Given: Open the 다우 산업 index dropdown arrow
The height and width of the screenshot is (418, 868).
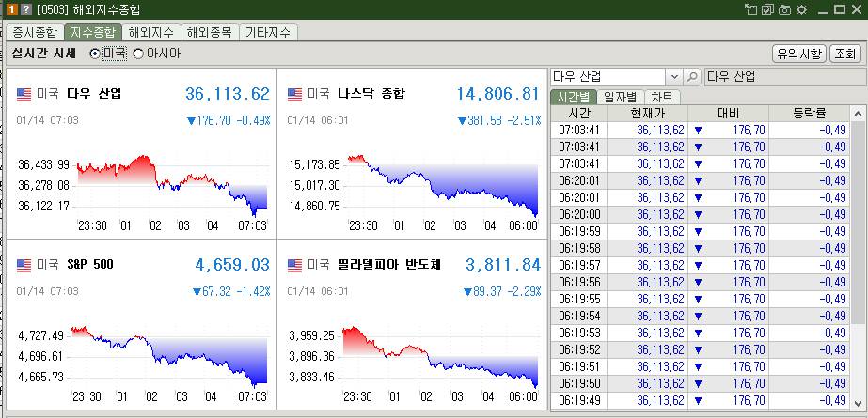Looking at the screenshot, I should [673, 76].
